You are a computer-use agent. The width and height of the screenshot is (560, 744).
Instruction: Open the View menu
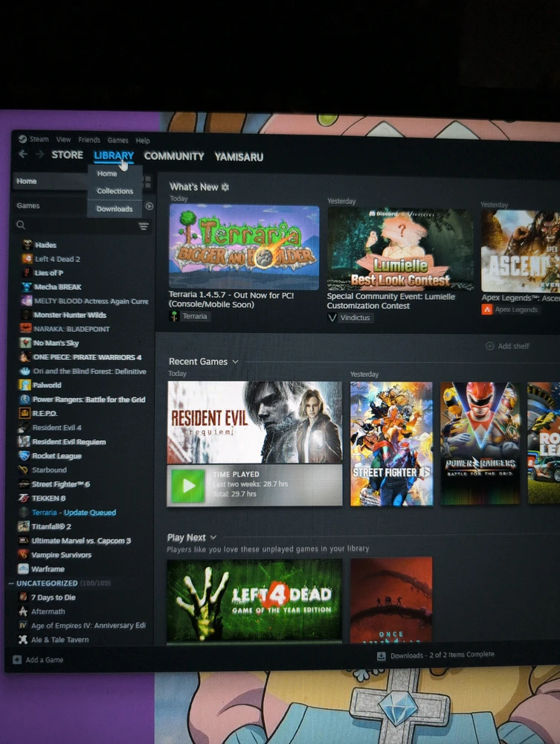63,140
